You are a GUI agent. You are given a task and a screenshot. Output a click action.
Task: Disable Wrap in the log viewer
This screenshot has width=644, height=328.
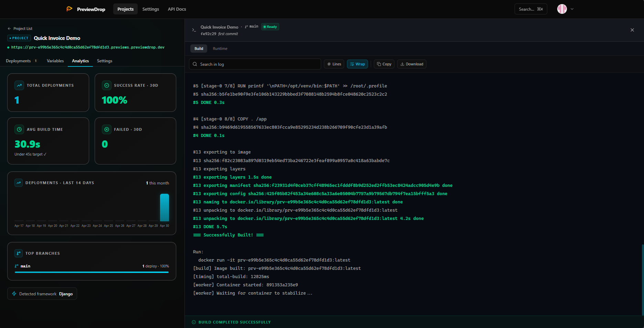[357, 64]
